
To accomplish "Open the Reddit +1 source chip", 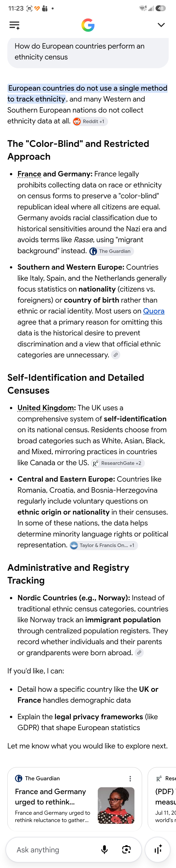I will [x=90, y=122].
